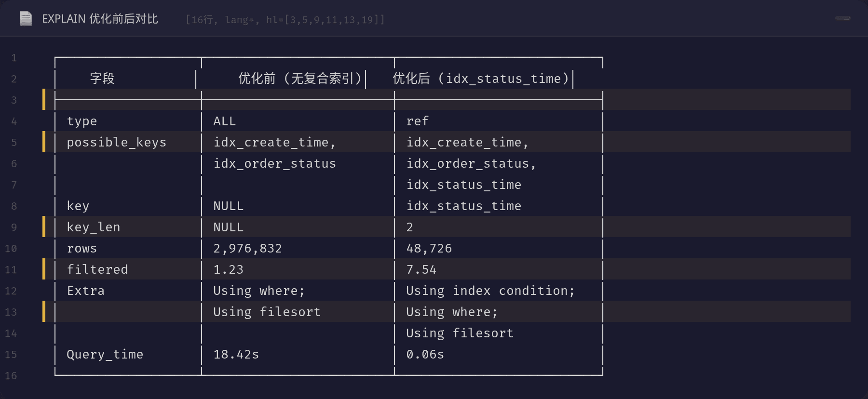This screenshot has width=868, height=399.
Task: Click the metadata text '[16行, lang=, hl=[3,5,9,11,13,19]]'
Action: [285, 20]
